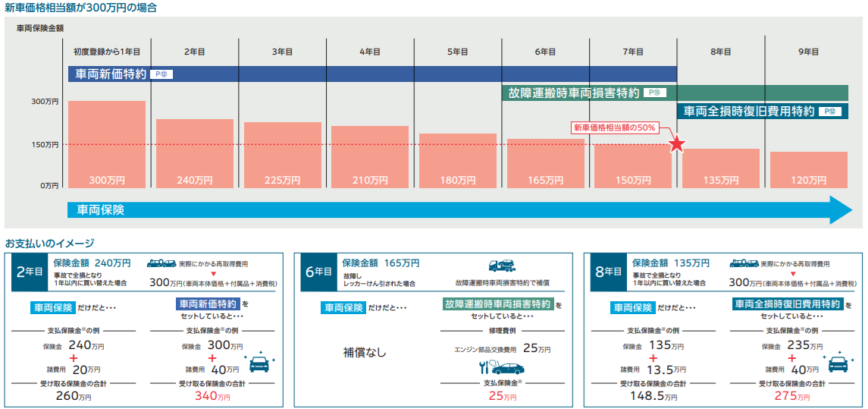The height and width of the screenshot is (409, 868).
Task: Click the 120万円 bar
Action: [809, 169]
